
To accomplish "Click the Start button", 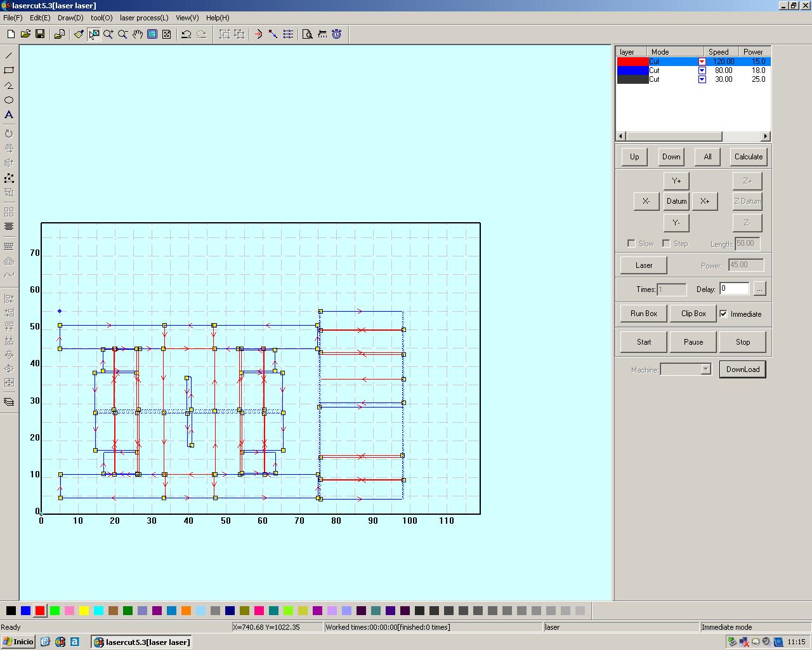I will [x=644, y=342].
